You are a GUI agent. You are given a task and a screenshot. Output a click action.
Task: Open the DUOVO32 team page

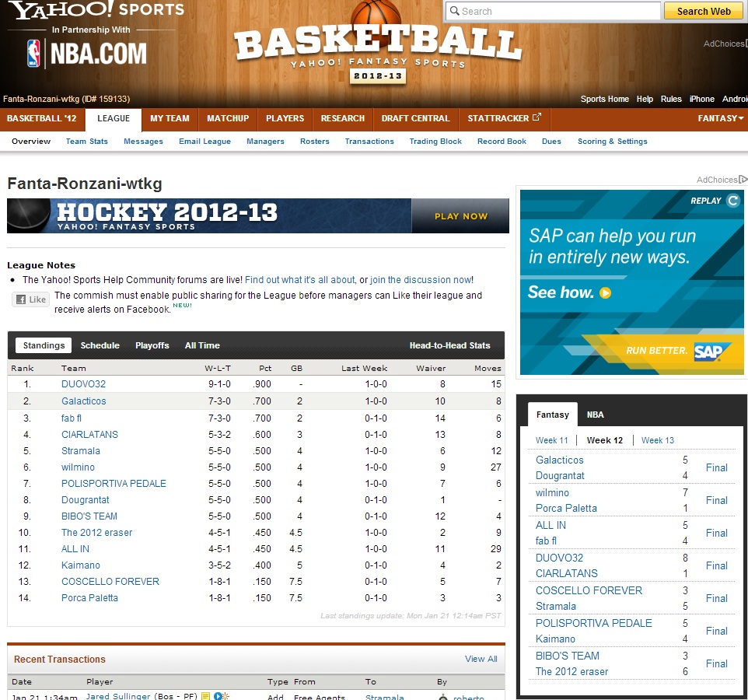83,384
